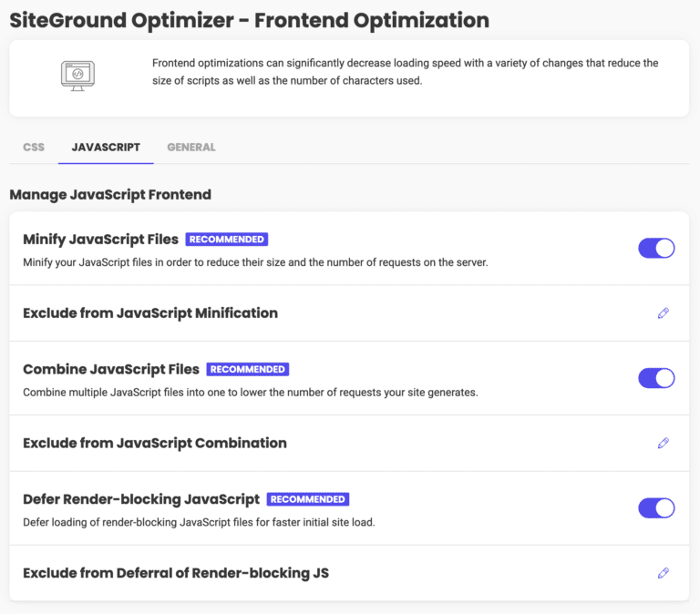Click RECOMMENDED badge by Defer Render-blocking JavaScript
700x614 pixels.
point(307,499)
